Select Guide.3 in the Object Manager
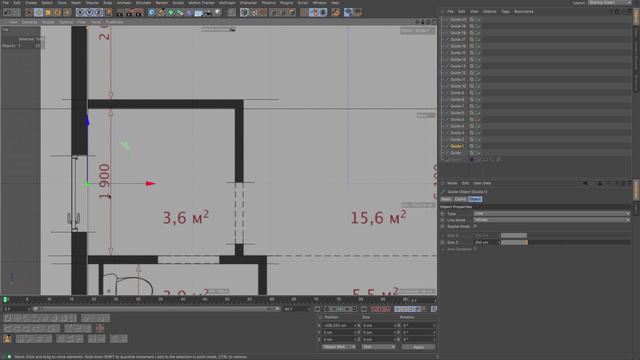This screenshot has height=360, width=640. point(457,133)
